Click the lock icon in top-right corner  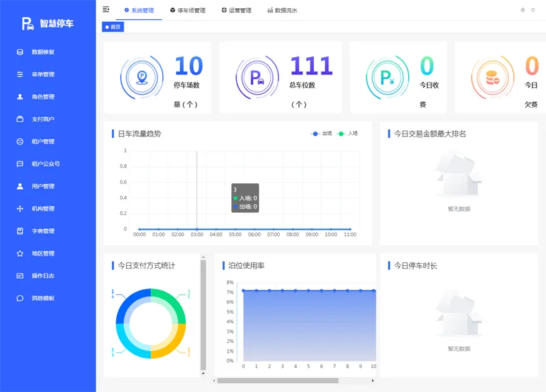click(523, 10)
